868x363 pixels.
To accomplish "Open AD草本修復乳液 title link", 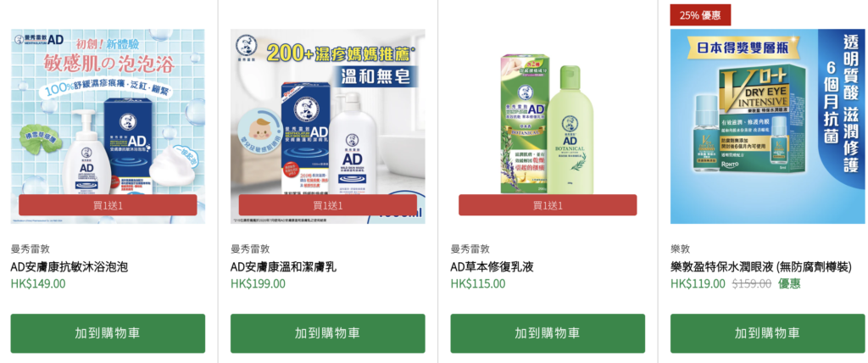I will (492, 267).
